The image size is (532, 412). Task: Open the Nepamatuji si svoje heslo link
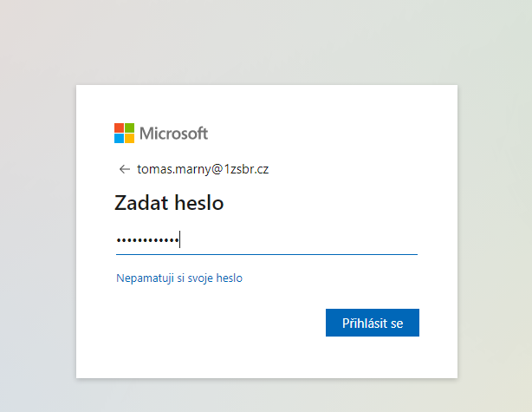click(179, 278)
